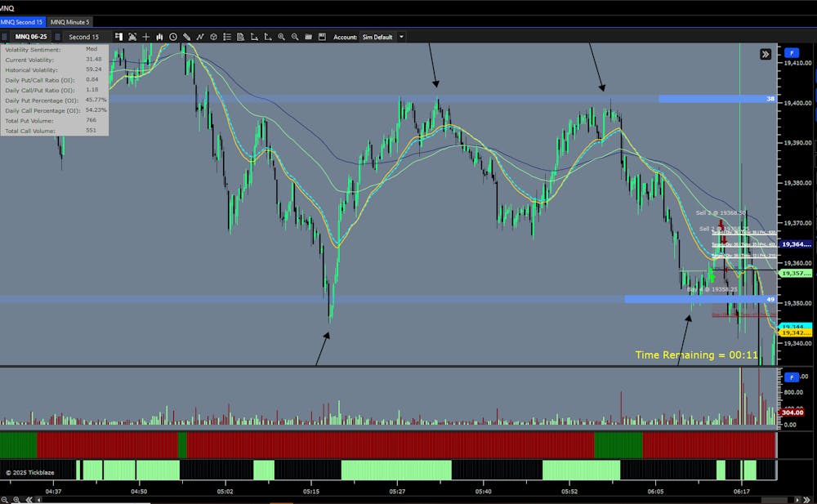
Task: Select the pencil drawing tool
Action: pyautogui.click(x=186, y=37)
